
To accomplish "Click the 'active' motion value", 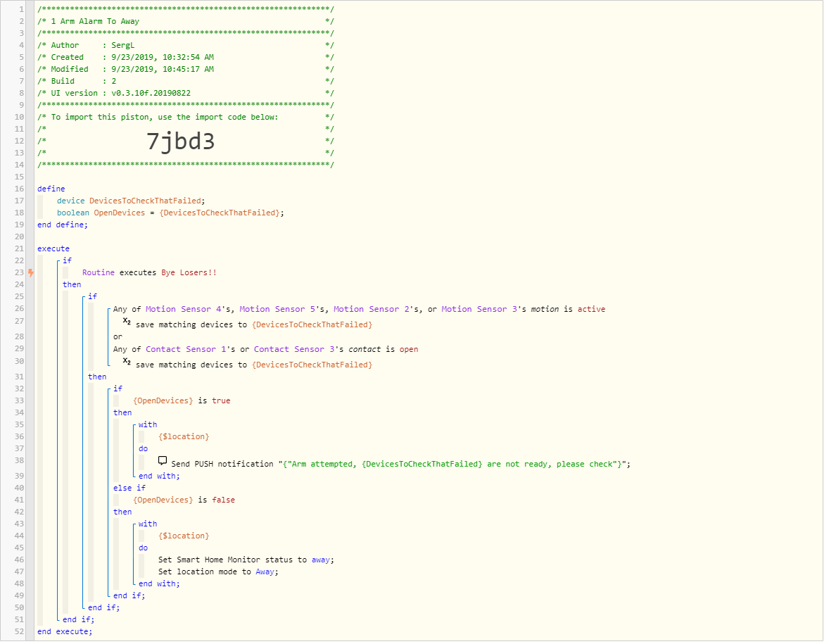I will pyautogui.click(x=591, y=310).
